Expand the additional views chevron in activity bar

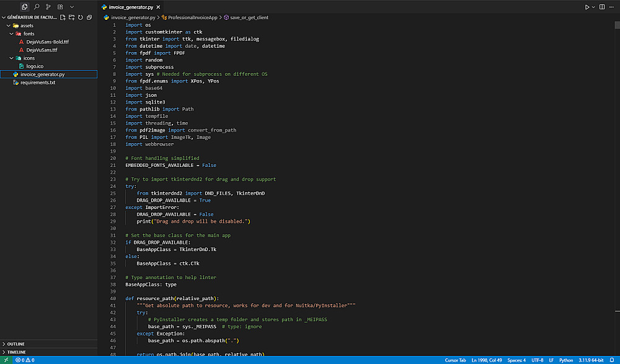[x=72, y=6]
